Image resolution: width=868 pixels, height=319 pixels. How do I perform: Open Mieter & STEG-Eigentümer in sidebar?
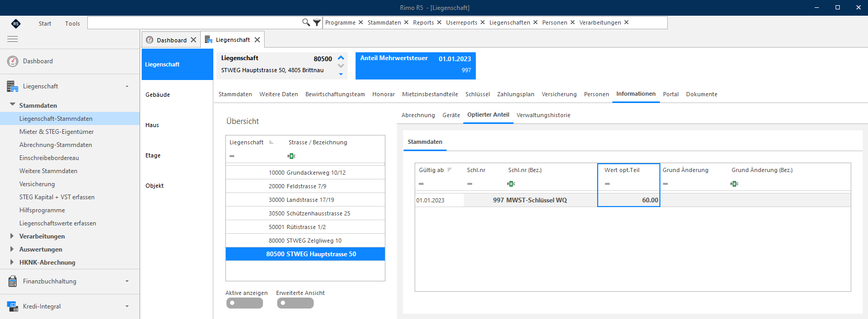click(x=56, y=132)
